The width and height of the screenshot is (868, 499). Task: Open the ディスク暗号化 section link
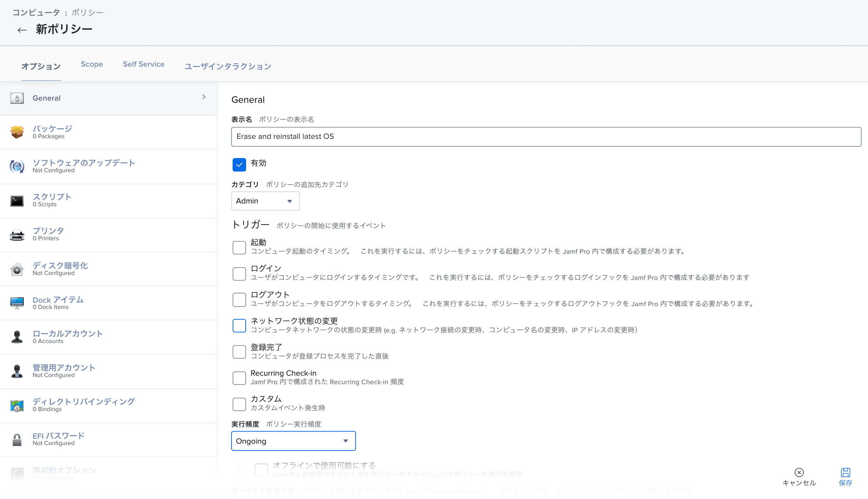click(60, 265)
